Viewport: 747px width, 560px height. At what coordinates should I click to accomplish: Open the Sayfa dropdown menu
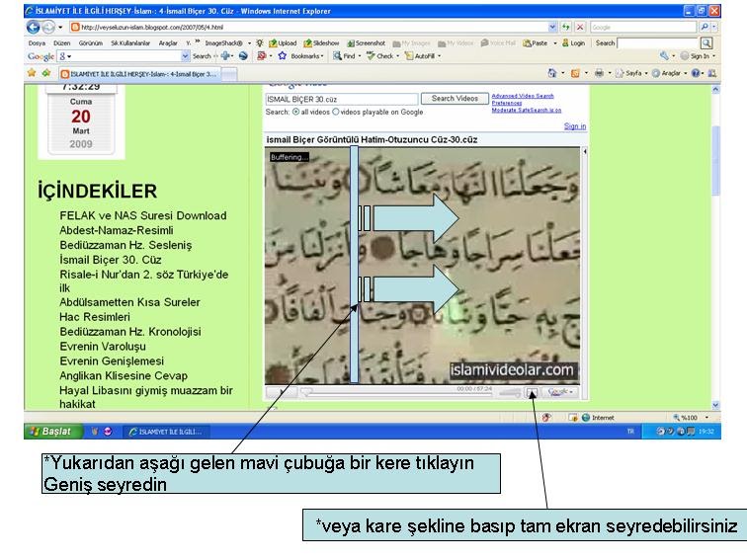[632, 73]
